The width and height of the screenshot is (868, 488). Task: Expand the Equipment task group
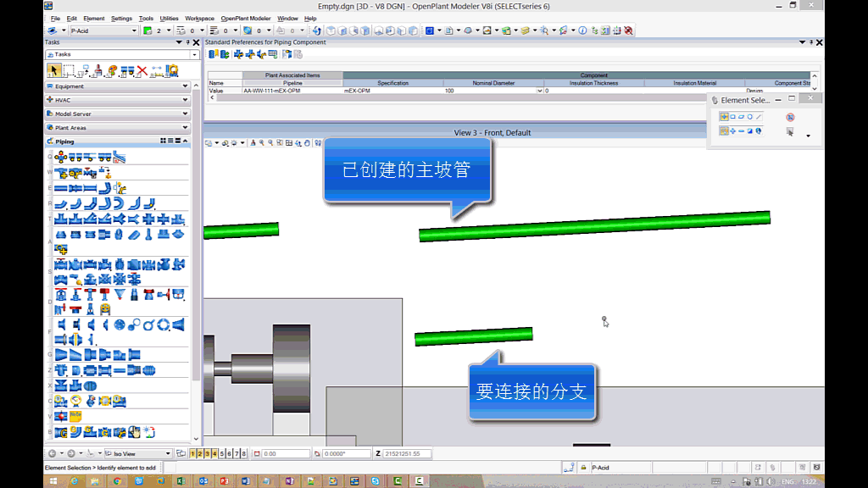118,86
